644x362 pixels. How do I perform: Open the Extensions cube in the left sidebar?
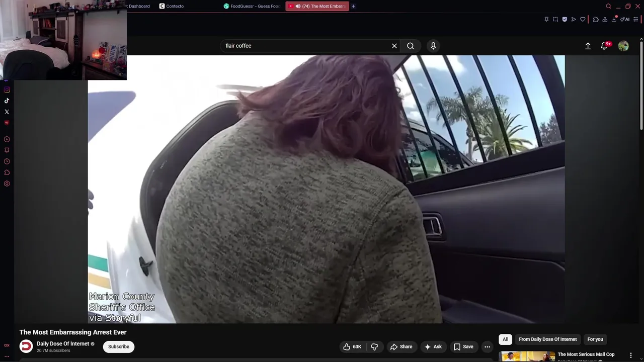pos(7,172)
